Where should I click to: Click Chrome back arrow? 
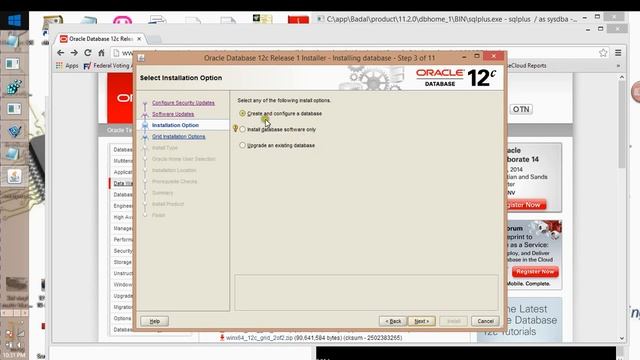coord(61,53)
